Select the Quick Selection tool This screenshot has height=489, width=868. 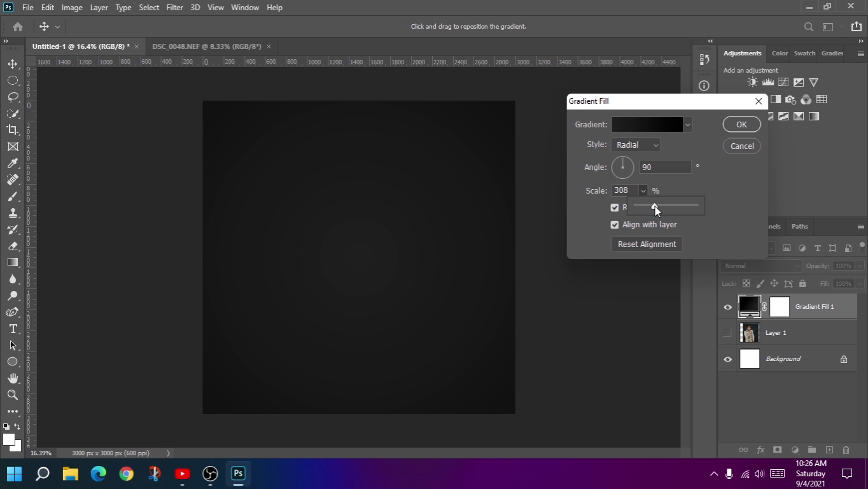[x=13, y=113]
